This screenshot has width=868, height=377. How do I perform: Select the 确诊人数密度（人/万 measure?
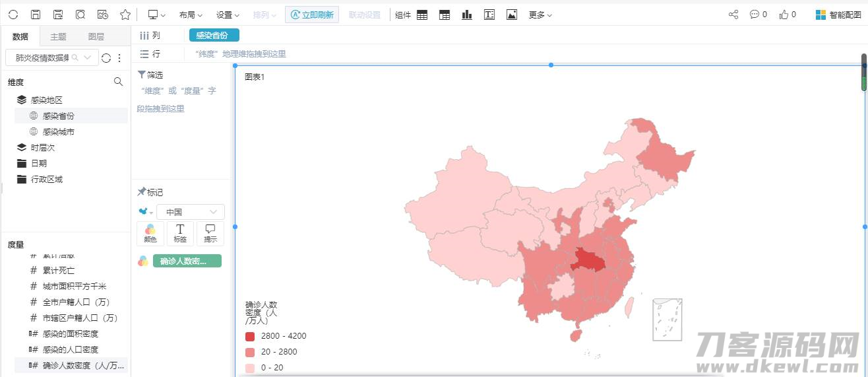tap(71, 365)
